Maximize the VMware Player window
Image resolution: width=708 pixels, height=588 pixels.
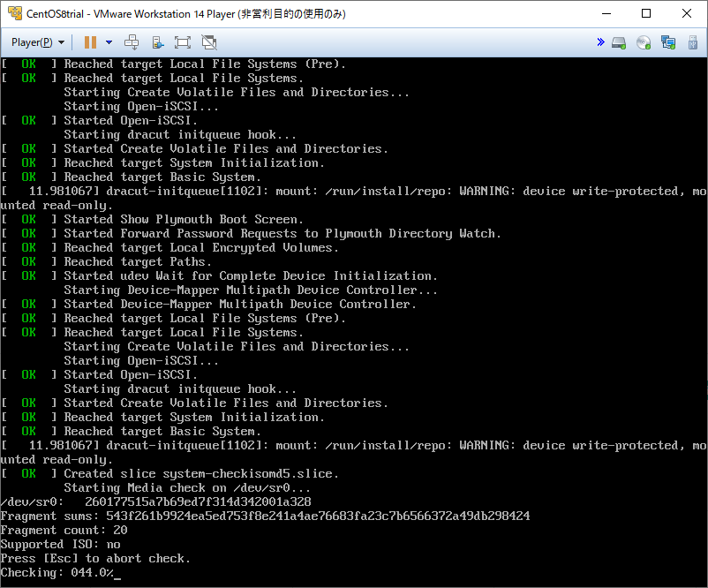tap(646, 13)
